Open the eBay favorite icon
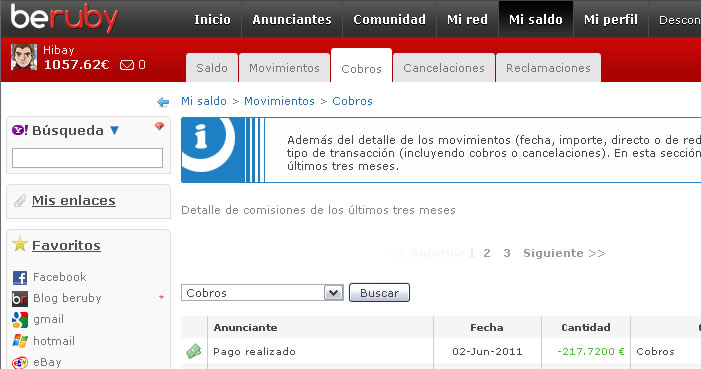The image size is (701, 369). [x=20, y=362]
